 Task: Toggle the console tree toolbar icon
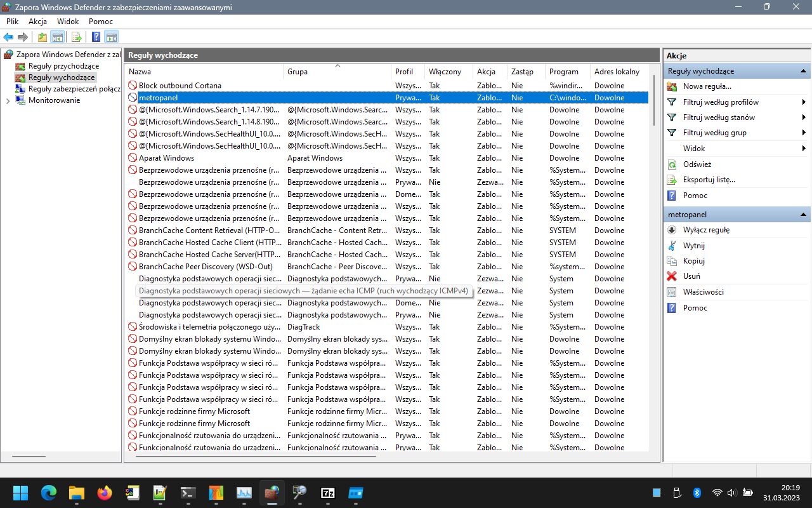[57, 37]
